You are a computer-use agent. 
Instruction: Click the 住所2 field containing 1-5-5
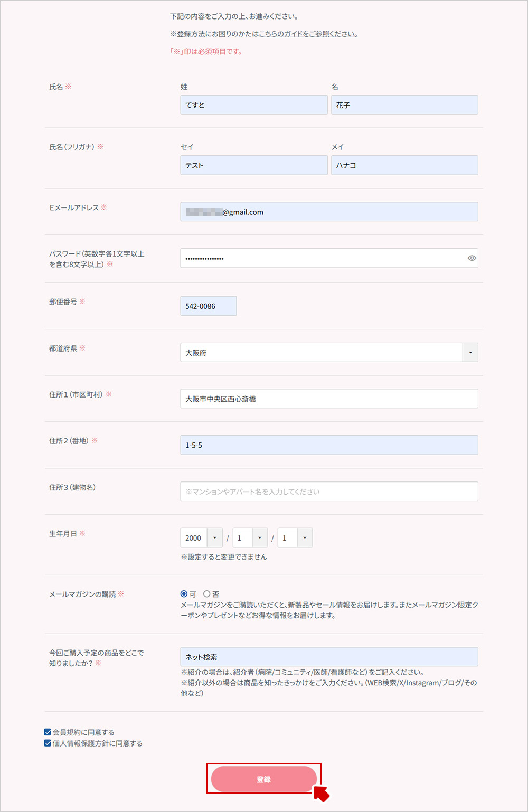(328, 445)
